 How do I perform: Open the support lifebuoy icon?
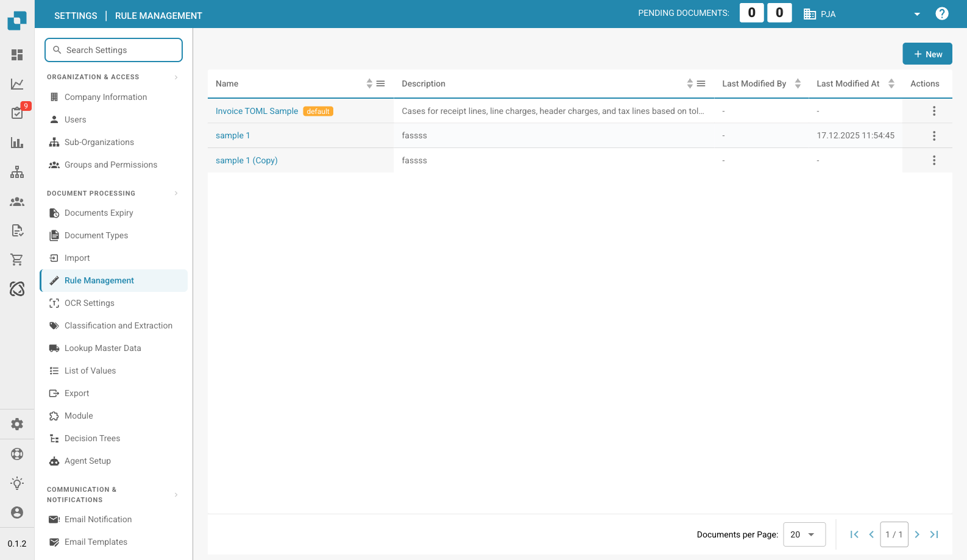tap(17, 454)
